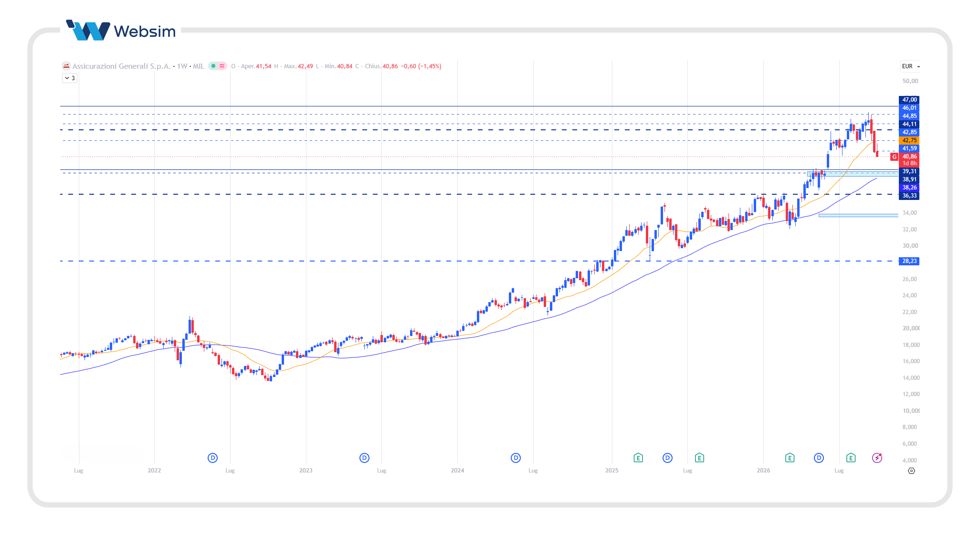Expand the collapsed indicators legend showing 3
Screen dimensions: 980x535
70,78
